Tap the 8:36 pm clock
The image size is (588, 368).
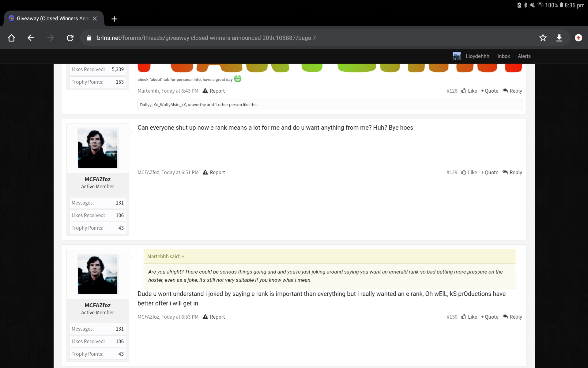pyautogui.click(x=575, y=5)
